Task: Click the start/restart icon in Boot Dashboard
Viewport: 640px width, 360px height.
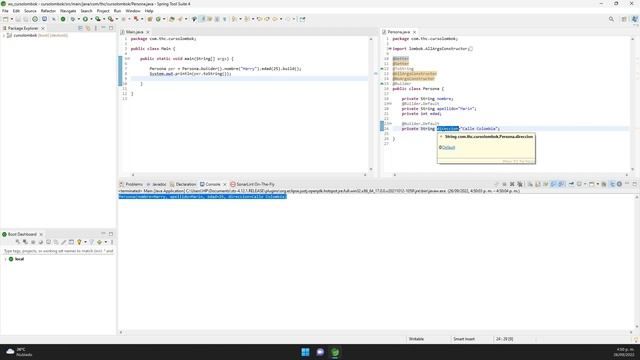Action: coord(18,242)
